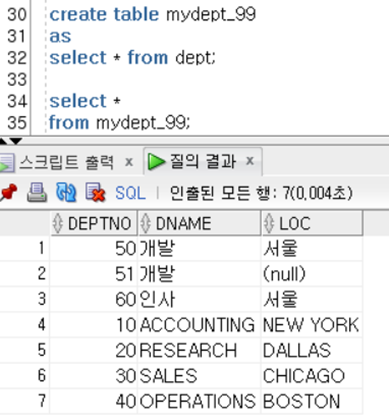
Task: Select the DALLAS cell
Action: (312, 350)
